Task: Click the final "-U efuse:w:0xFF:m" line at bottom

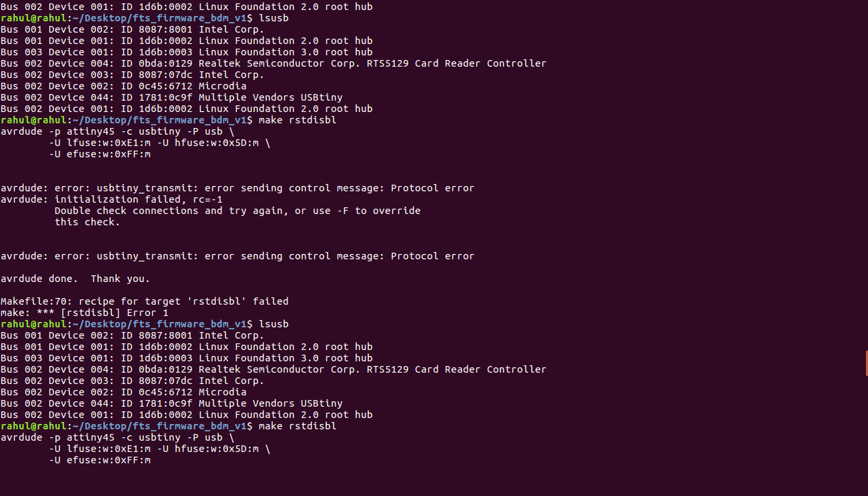Action: coord(100,460)
